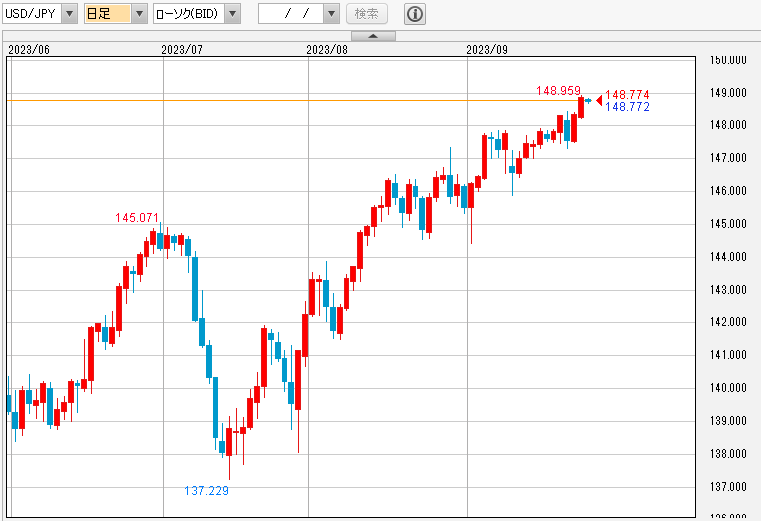The height and width of the screenshot is (521, 761).
Task: Click the 2023/09 date axis label
Action: click(487, 50)
